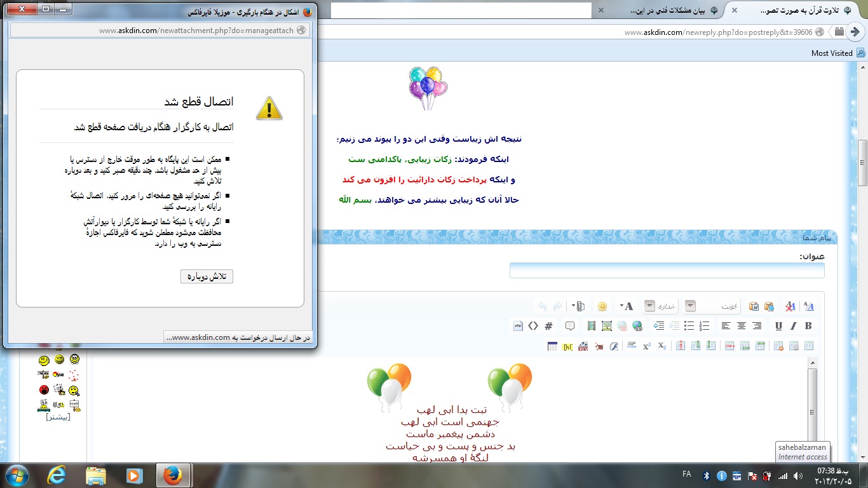Insert the angry red smiley
The image size is (868, 488).
44,390
